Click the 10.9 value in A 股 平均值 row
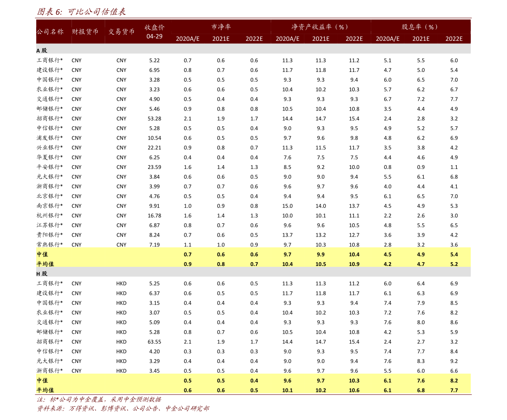Image resolution: width=507 pixels, height=420 pixels. tap(354, 264)
